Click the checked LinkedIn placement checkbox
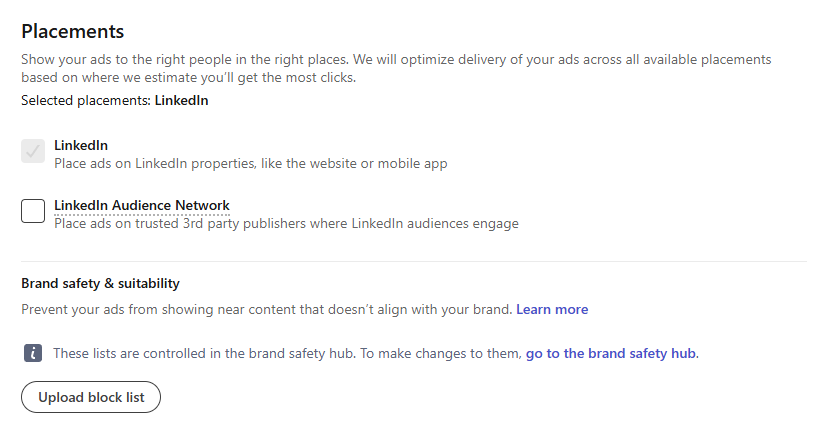This screenshot has width=820, height=430. (33, 151)
